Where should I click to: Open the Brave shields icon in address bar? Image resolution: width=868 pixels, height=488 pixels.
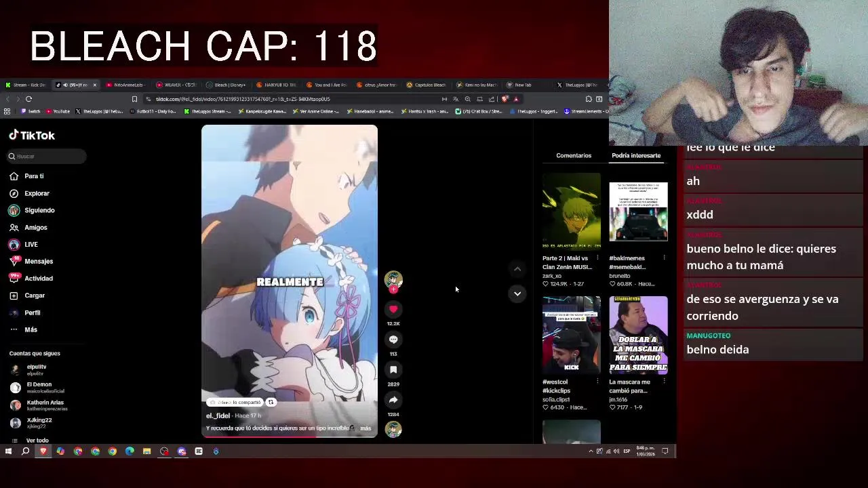click(x=505, y=99)
